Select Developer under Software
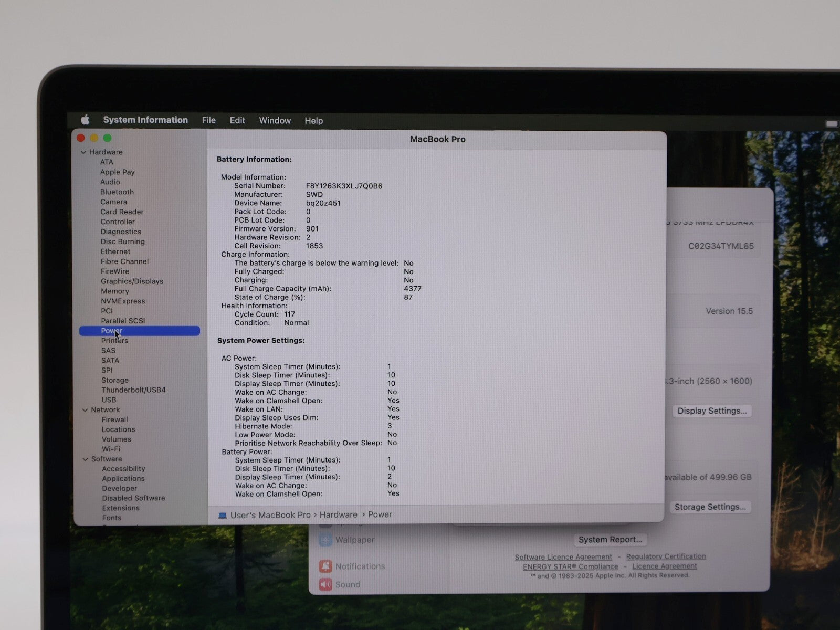This screenshot has width=840, height=630. 119,488
